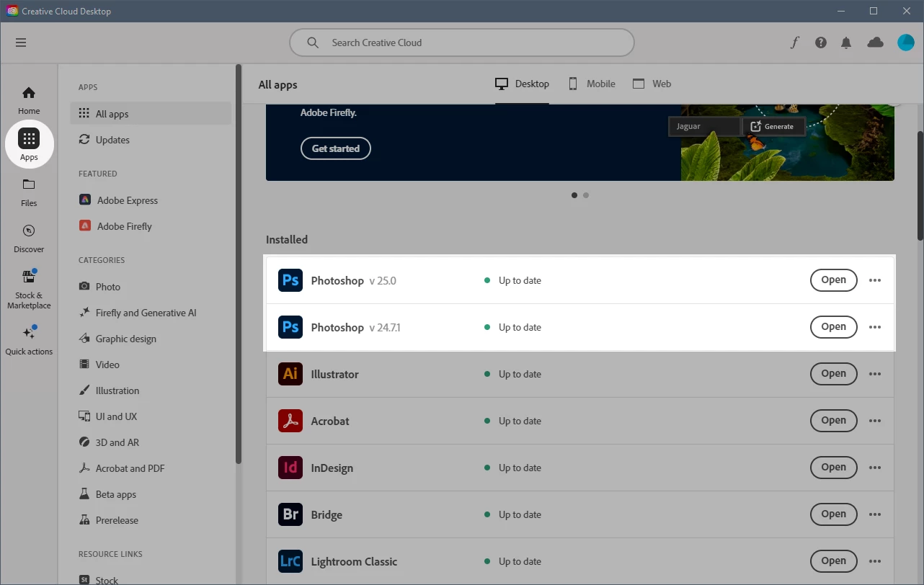Click the fonts 'f' icon
The width and height of the screenshot is (924, 585).
click(794, 43)
